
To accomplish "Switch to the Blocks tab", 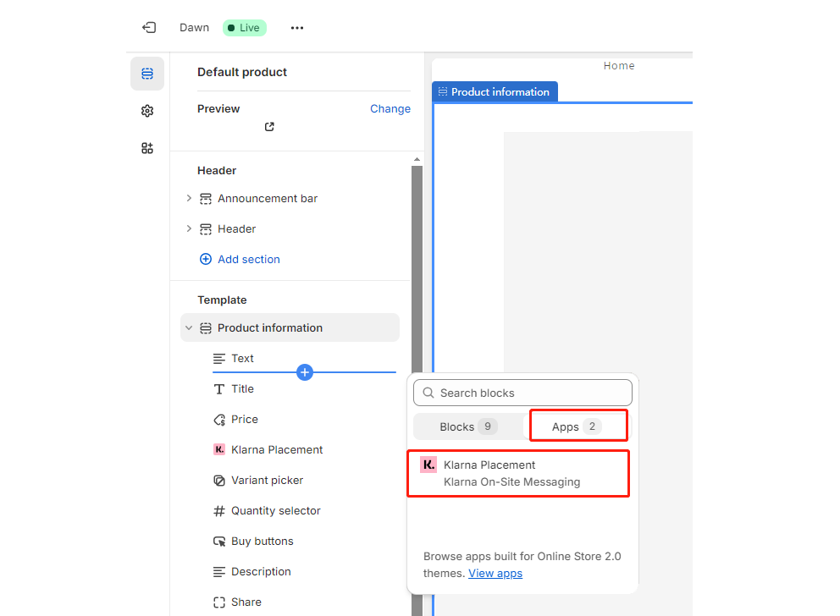I will [x=467, y=426].
